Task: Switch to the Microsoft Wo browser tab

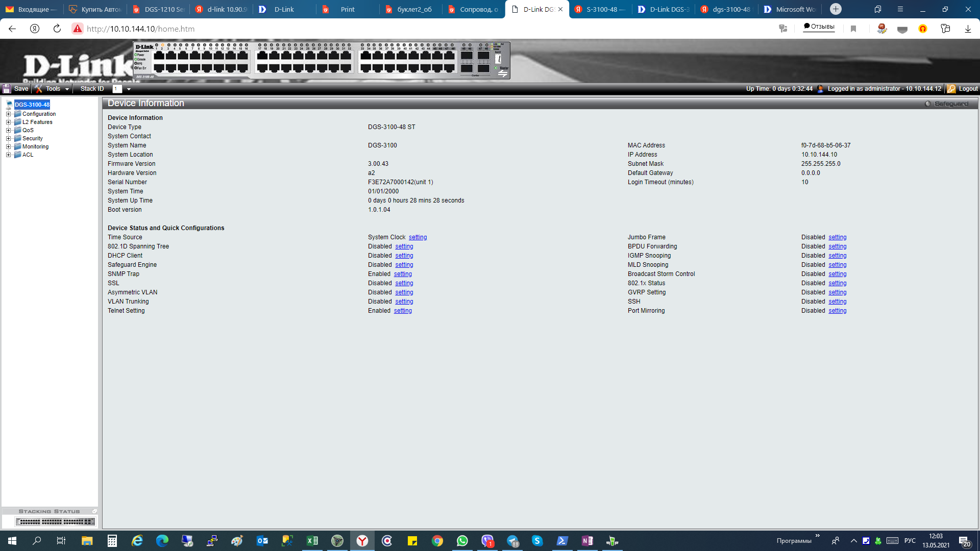Action: point(790,9)
